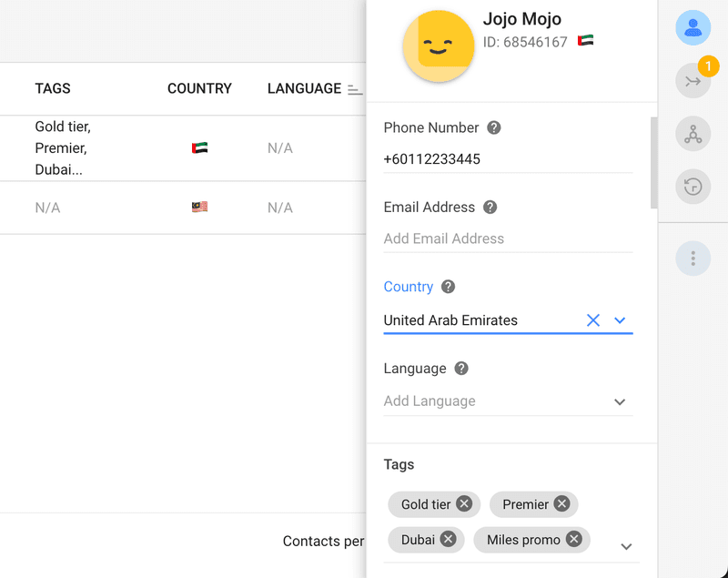The width and height of the screenshot is (728, 578).
Task: Click the Phone Number help icon
Action: (x=493, y=127)
